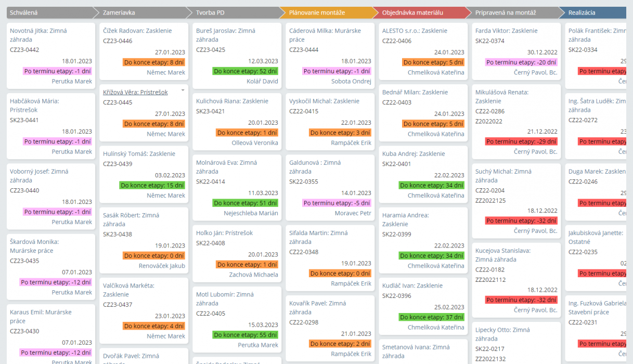Select the Zameriavka stage header
633x364 pixels.
144,12
